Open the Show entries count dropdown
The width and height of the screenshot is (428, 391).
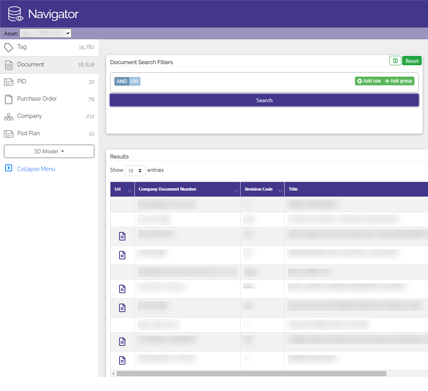pyautogui.click(x=135, y=170)
